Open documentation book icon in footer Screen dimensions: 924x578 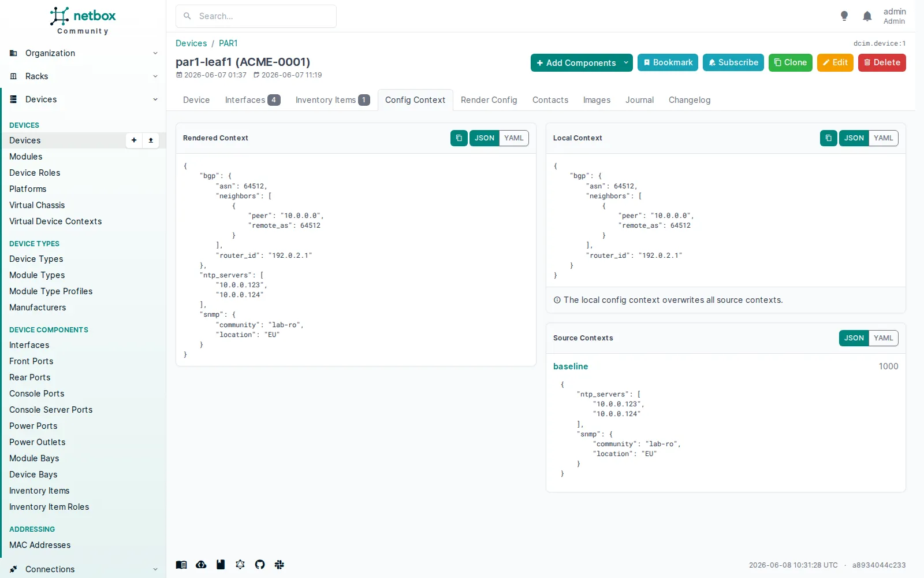click(x=181, y=565)
